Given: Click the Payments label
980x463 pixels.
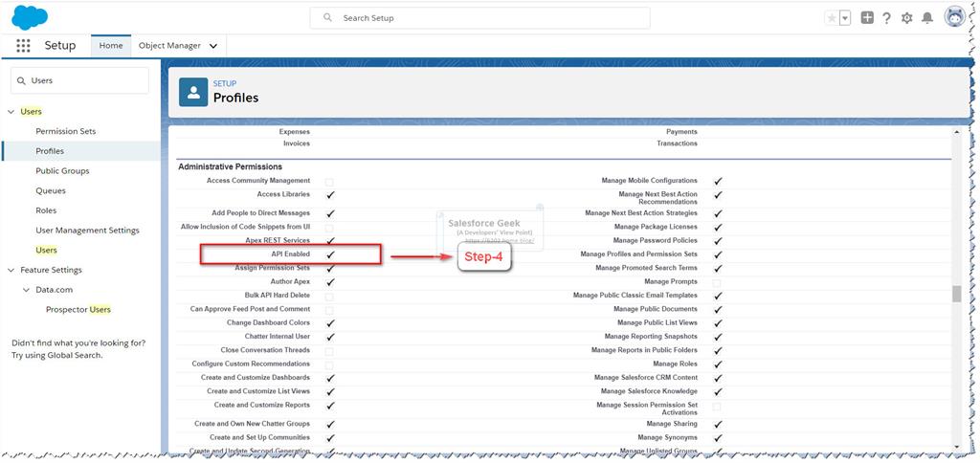Looking at the screenshot, I should coord(681,132).
